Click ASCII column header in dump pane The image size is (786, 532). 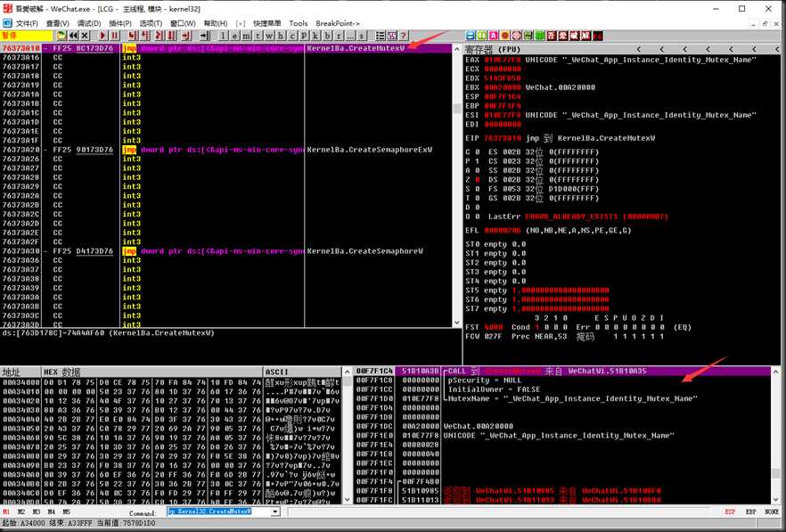coord(303,372)
